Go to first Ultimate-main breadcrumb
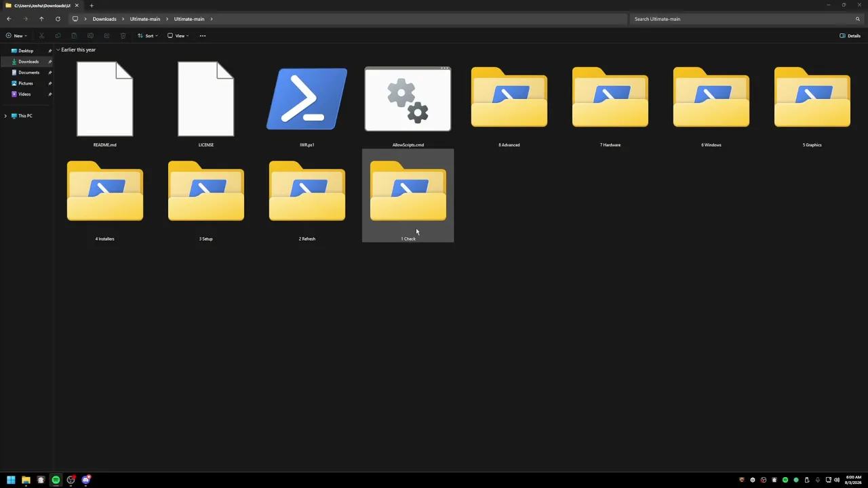Image resolution: width=868 pixels, height=488 pixels. click(x=145, y=19)
